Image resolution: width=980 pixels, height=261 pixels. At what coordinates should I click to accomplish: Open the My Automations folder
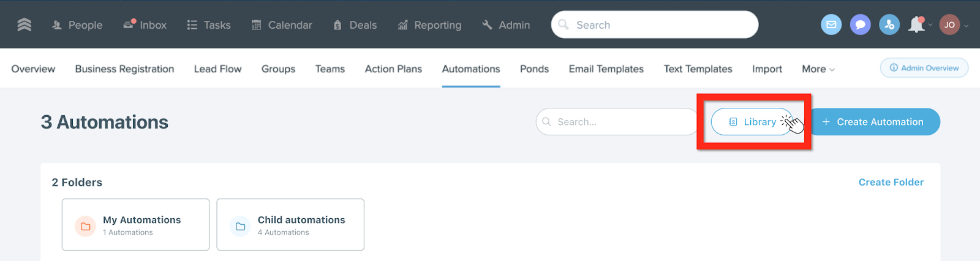(x=135, y=225)
